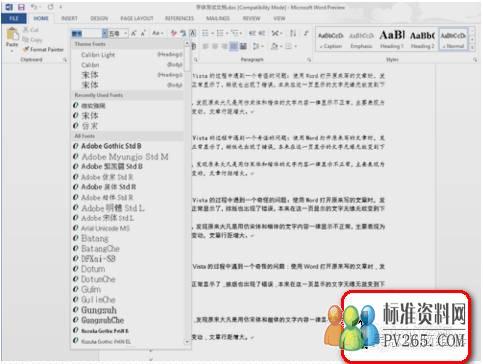Click the font name input box
The width and height of the screenshot is (483, 364).
(x=87, y=33)
